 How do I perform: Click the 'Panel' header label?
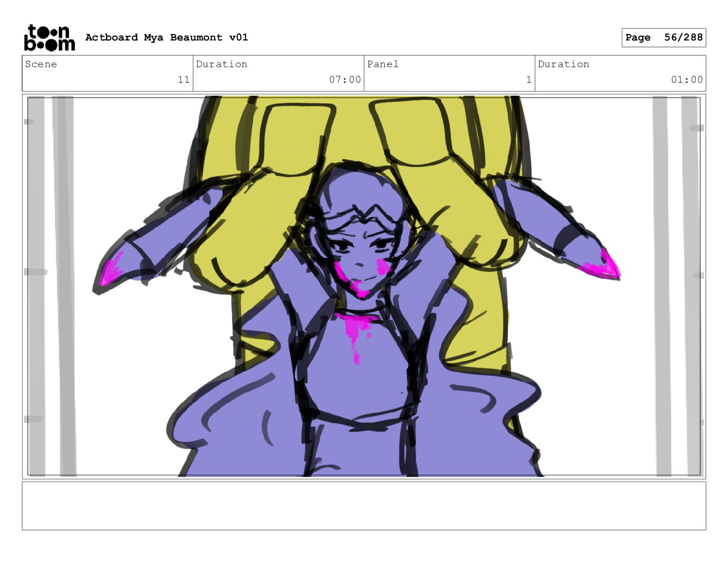[x=383, y=64]
